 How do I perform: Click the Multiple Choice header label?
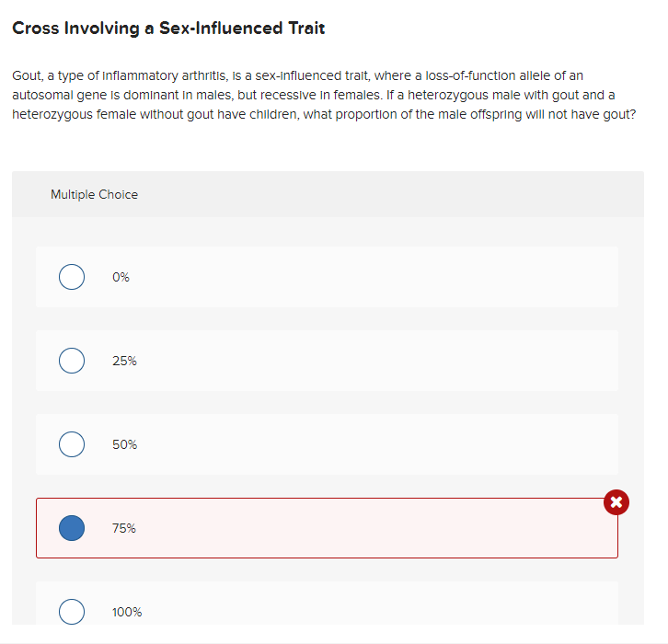pyautogui.click(x=94, y=195)
